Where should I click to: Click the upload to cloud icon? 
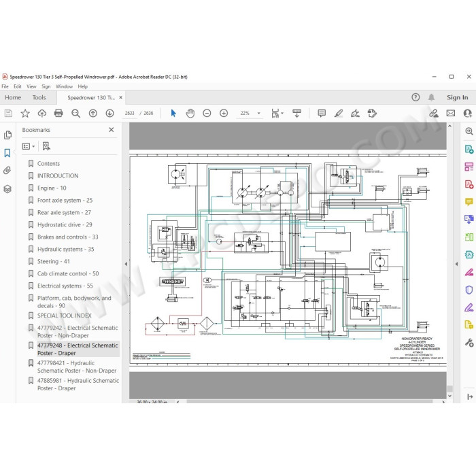point(42,114)
